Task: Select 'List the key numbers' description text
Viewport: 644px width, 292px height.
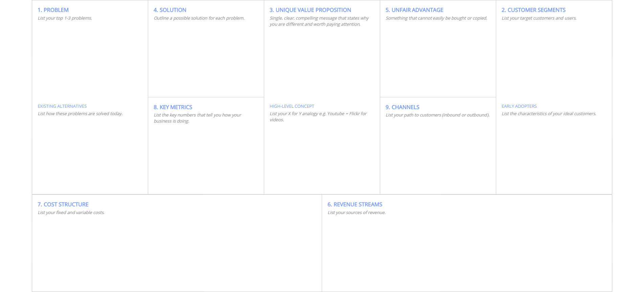Action: click(x=198, y=118)
